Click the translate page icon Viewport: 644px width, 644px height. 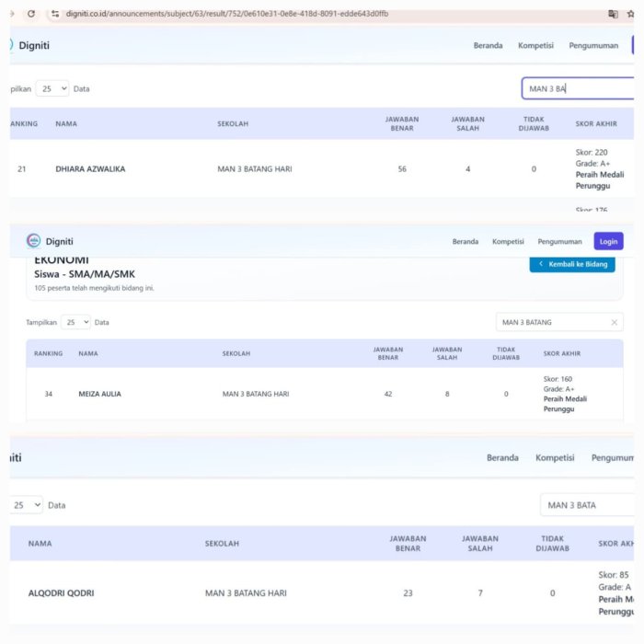point(614,14)
